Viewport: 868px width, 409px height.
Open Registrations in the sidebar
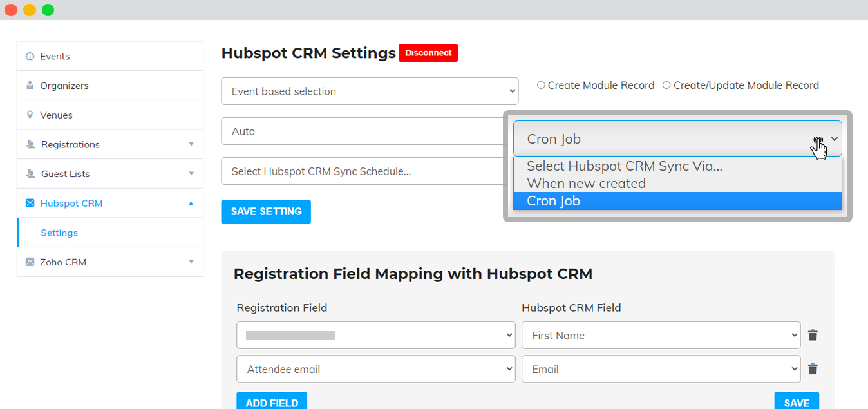point(110,145)
